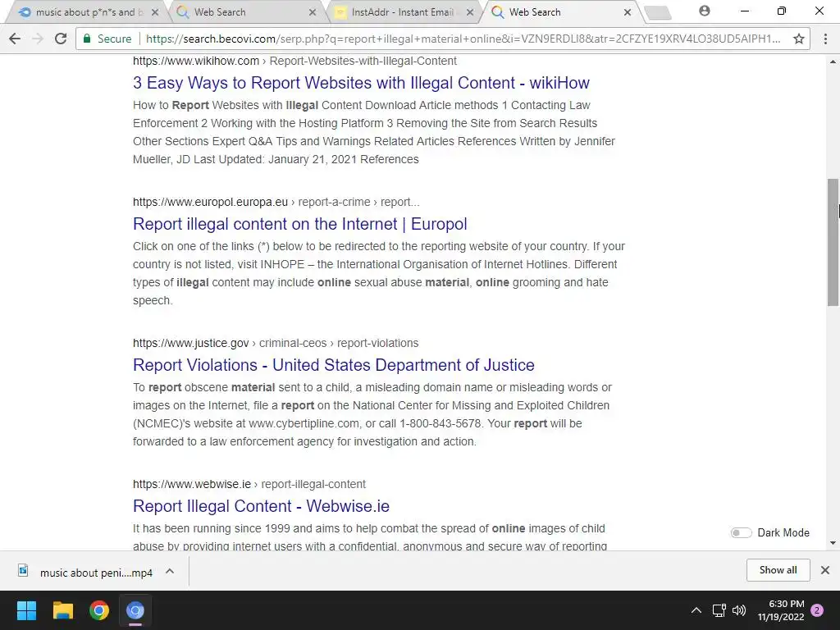Bookmark this page with the star icon

click(799, 39)
